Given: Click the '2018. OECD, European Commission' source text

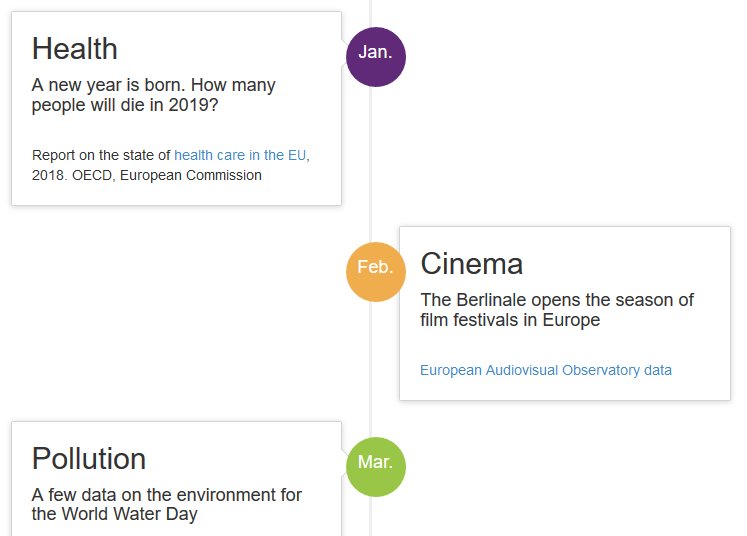Looking at the screenshot, I should tap(147, 175).
